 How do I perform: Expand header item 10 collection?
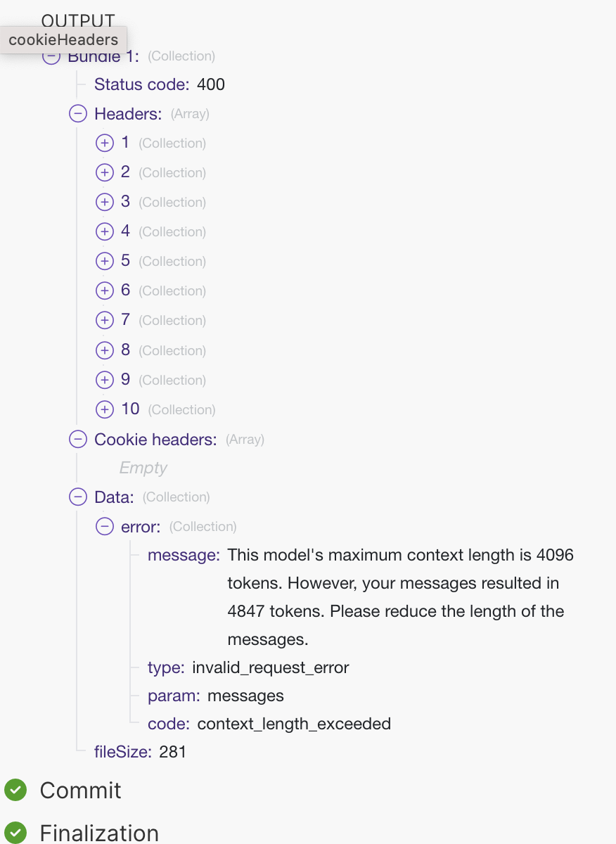pos(104,409)
